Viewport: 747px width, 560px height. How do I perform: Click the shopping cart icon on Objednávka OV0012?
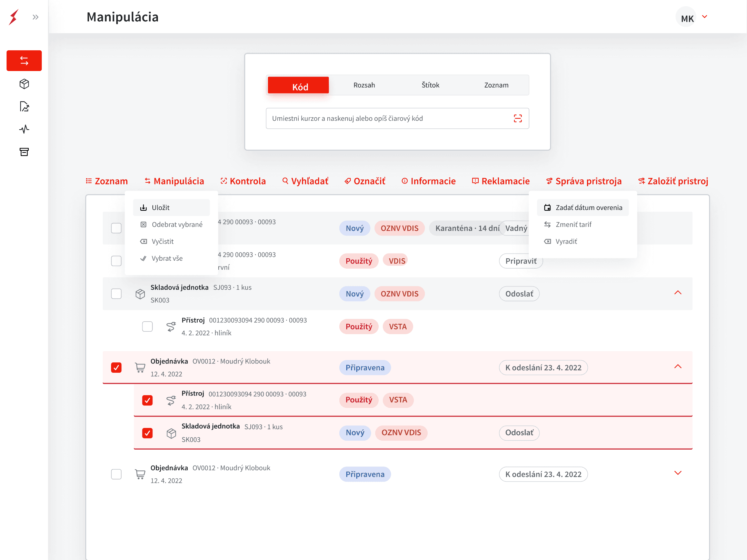140,367
